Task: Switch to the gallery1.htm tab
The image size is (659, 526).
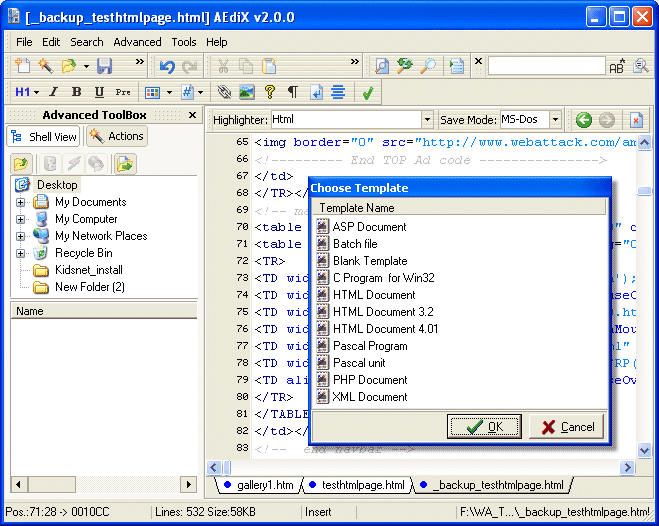Action: coord(259,485)
